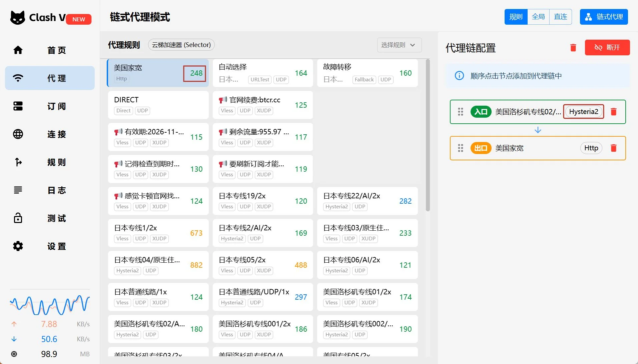Click the gear icon beside 设置
Image resolution: width=638 pixels, height=364 pixels.
click(18, 246)
